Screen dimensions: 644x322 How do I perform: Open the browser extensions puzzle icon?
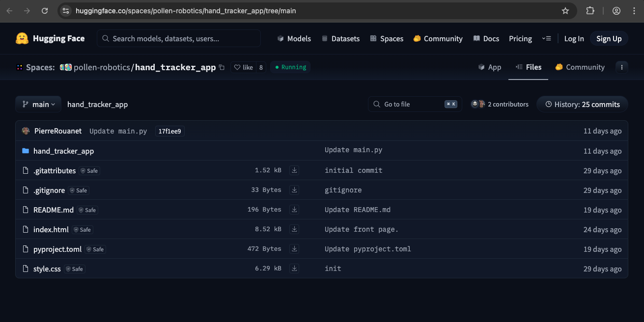tap(590, 11)
